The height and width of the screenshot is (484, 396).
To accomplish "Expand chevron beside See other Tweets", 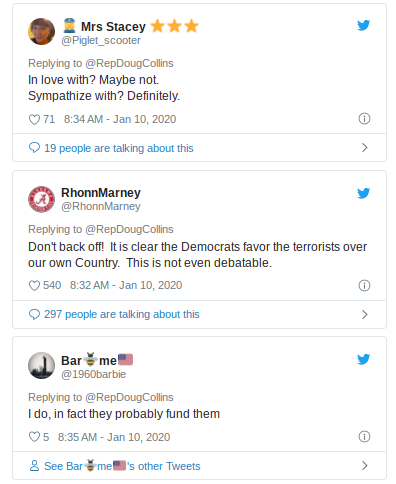I will click(365, 466).
